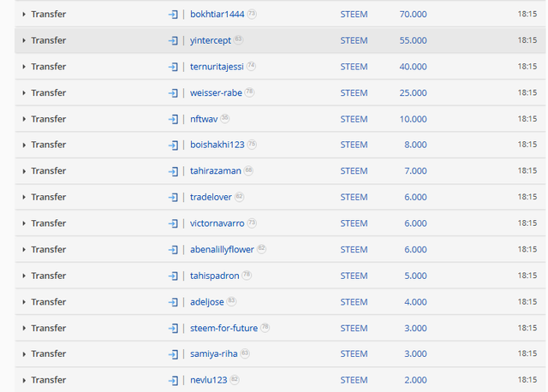Expand the boishakhi123 transfer row
Viewport: 548px width, 392px height.
click(24, 145)
